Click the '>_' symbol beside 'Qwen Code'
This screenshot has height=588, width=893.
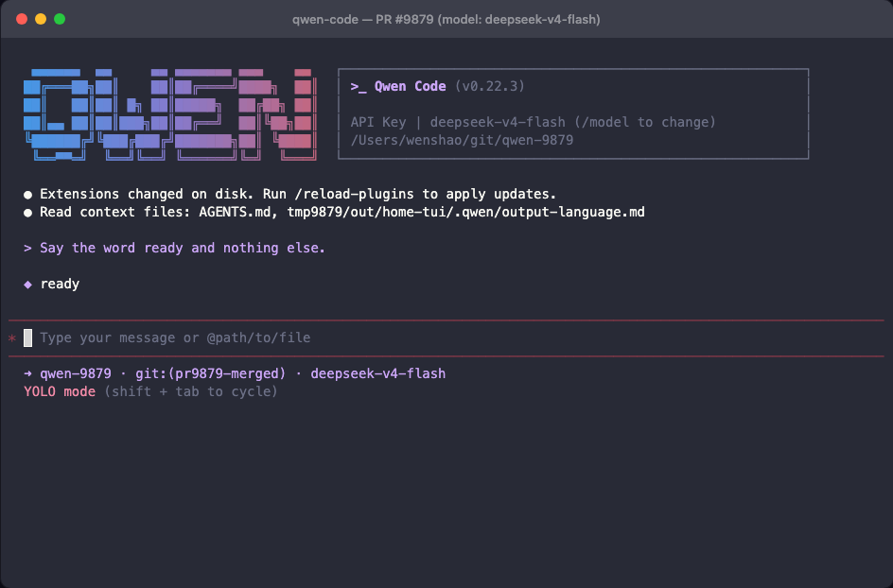(x=359, y=87)
